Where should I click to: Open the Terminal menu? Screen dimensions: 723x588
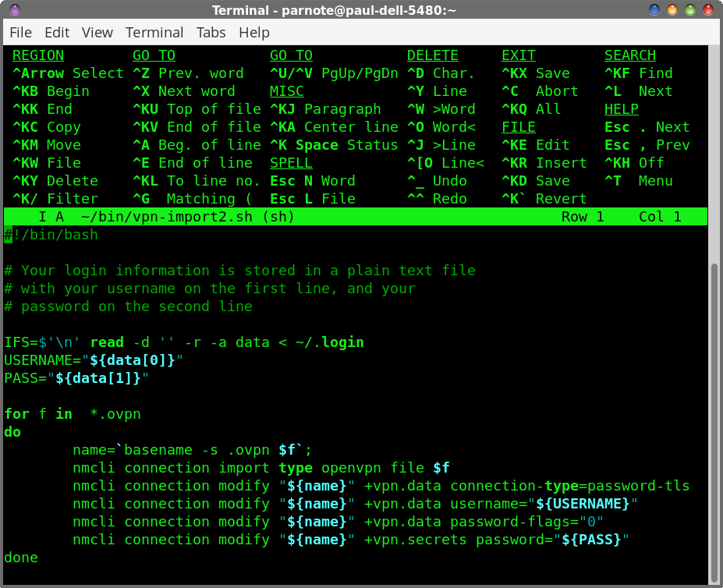[154, 33]
